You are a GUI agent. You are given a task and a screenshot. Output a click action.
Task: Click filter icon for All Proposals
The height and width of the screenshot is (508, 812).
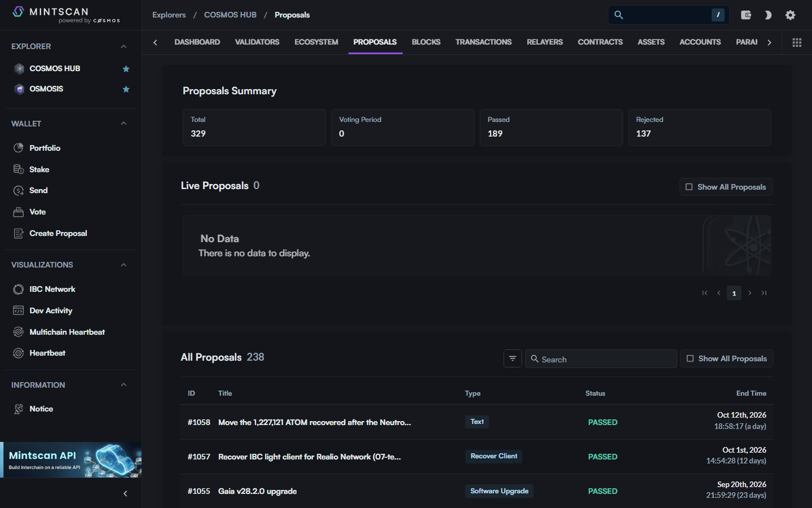(x=513, y=358)
